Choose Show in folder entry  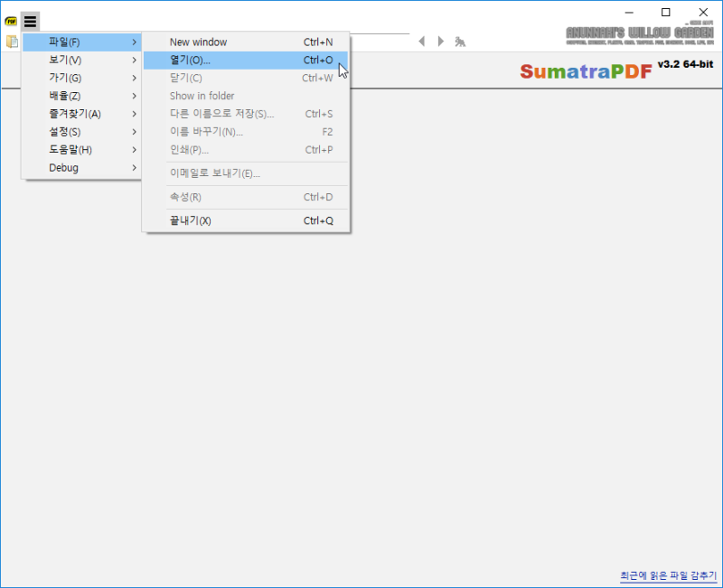246,96
